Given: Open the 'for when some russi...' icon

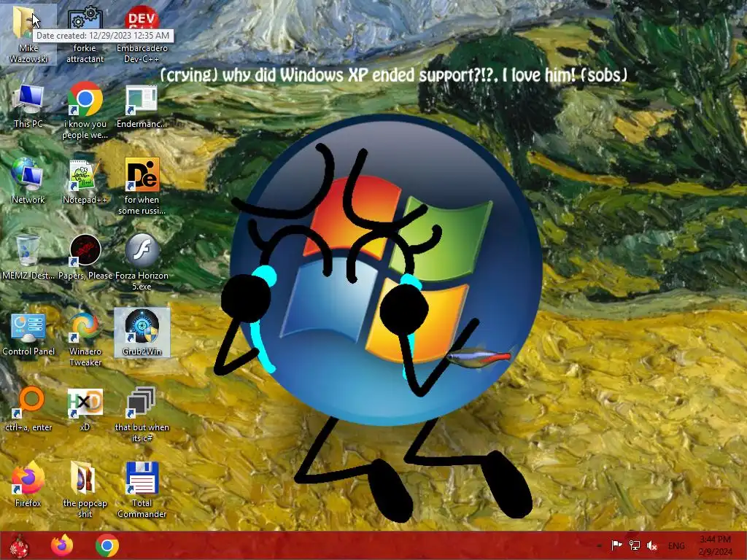Looking at the screenshot, I should [142, 186].
